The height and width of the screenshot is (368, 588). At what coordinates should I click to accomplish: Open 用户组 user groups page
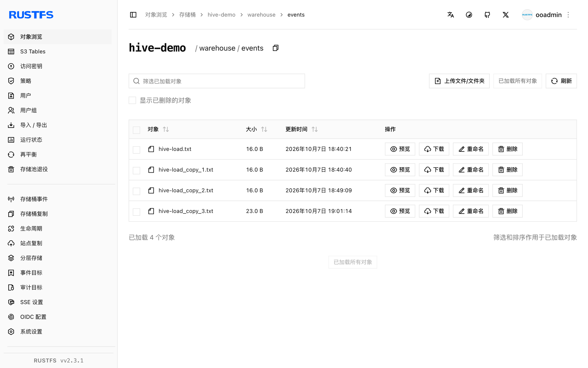tap(58, 110)
